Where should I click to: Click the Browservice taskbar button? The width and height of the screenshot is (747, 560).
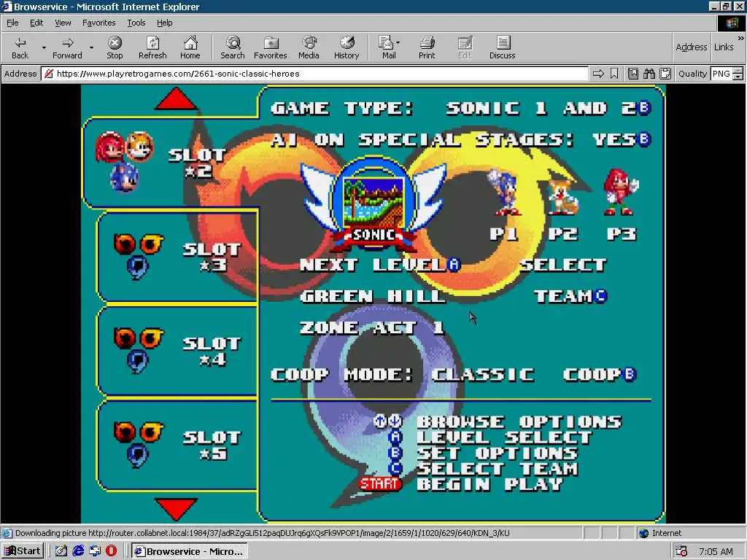coord(190,551)
